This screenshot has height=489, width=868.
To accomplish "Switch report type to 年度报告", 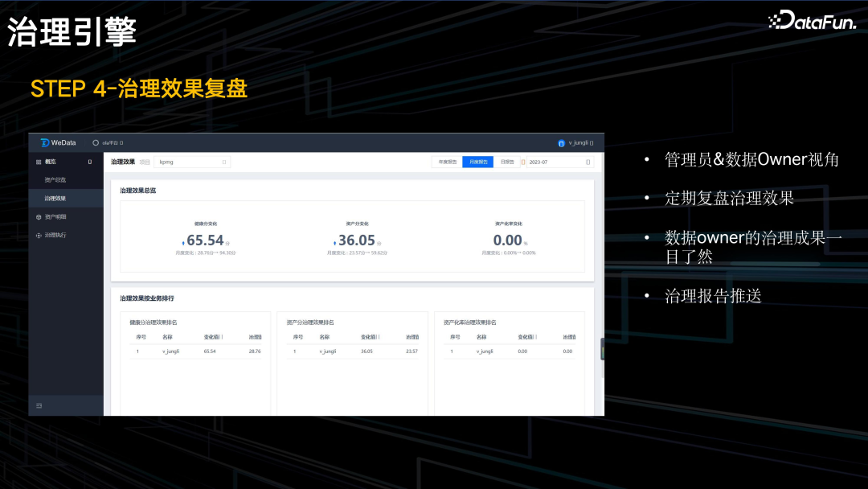I will 448,162.
